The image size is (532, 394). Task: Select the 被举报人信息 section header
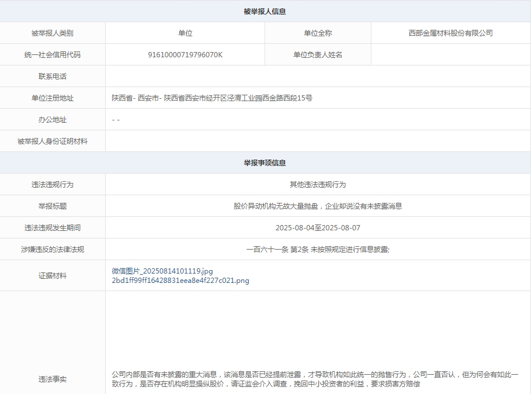(265, 12)
